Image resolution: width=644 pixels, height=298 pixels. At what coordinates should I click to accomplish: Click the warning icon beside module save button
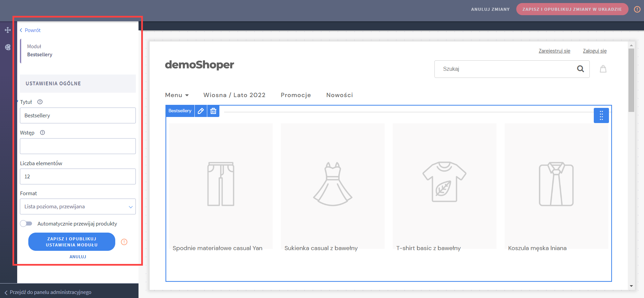click(x=124, y=242)
